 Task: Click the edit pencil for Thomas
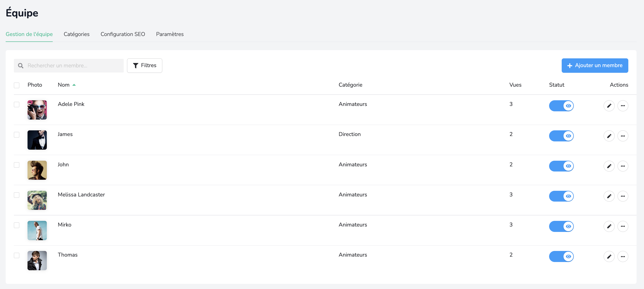(609, 256)
